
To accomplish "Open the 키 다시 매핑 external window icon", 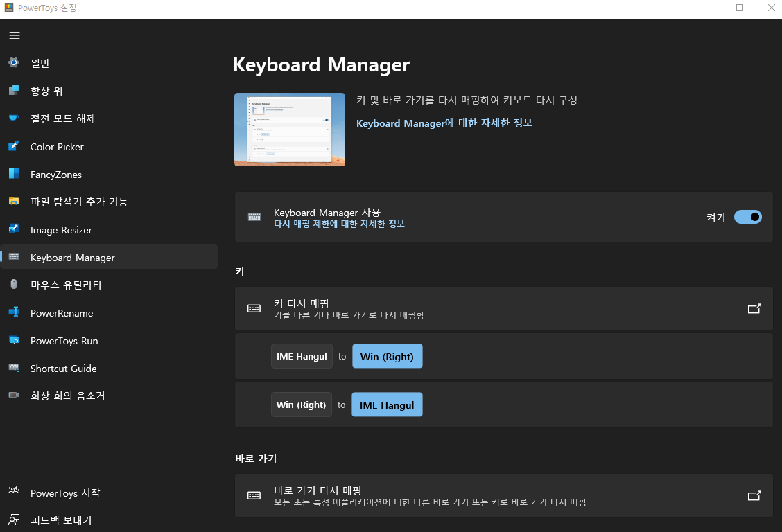I will point(754,309).
